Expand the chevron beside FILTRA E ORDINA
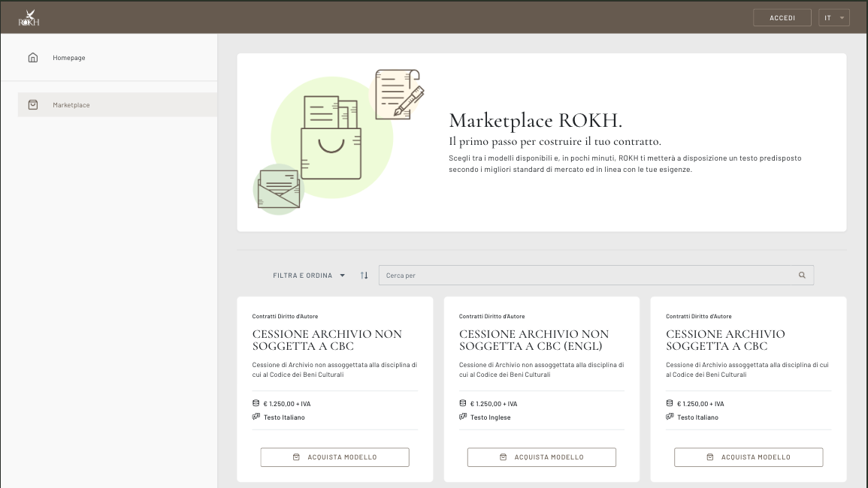Viewport: 868px width, 488px height. 343,275
